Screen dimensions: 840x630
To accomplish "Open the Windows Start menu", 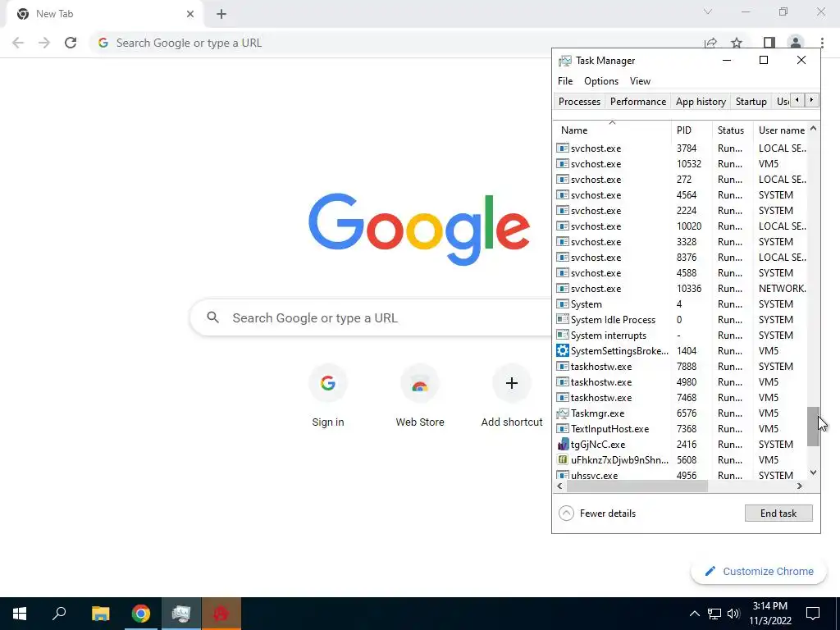I will tap(20, 614).
